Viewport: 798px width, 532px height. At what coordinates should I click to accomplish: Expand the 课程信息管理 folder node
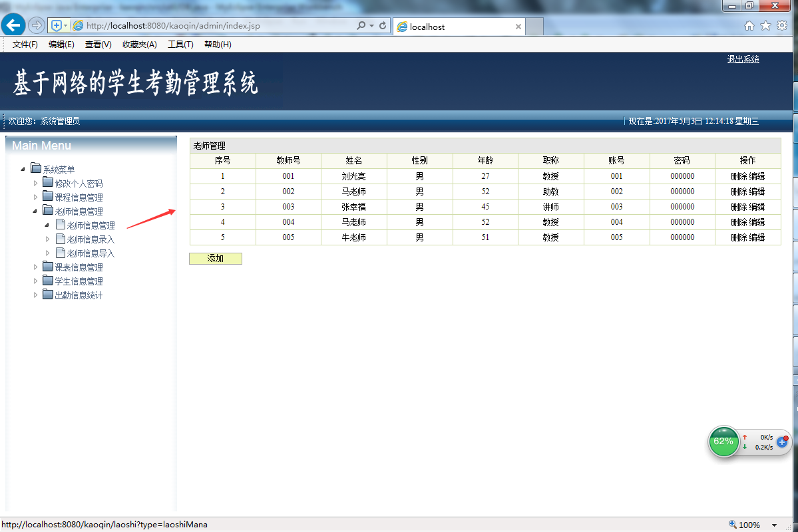click(35, 198)
